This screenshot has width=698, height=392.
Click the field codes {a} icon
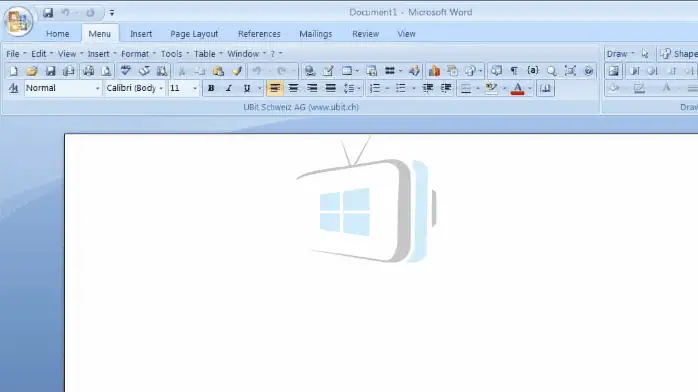[x=532, y=71]
